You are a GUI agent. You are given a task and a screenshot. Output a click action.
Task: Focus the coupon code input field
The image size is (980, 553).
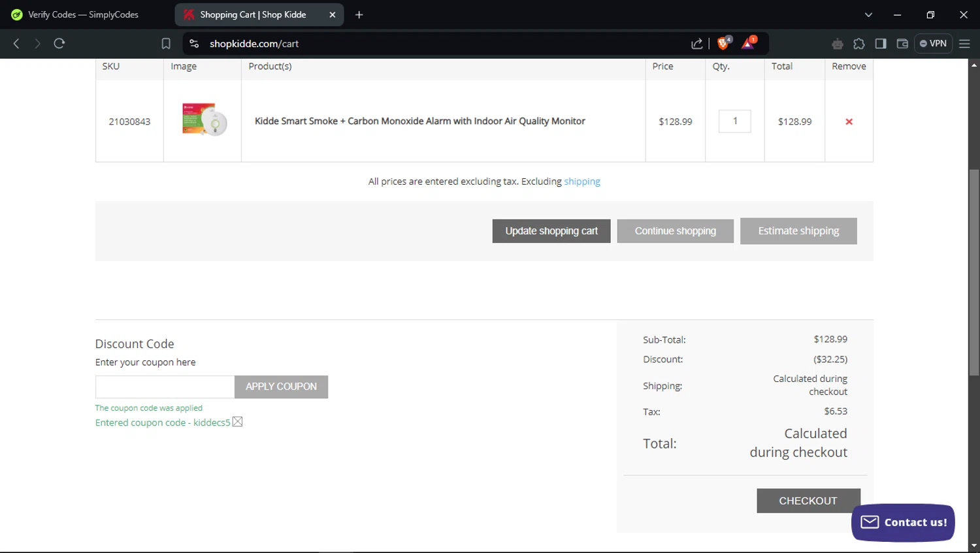point(165,387)
